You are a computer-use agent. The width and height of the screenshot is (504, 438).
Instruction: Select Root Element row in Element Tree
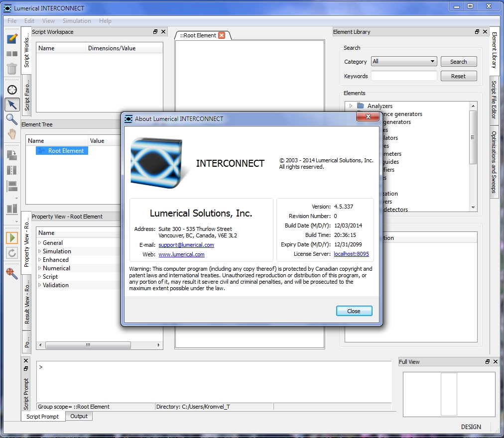pos(62,150)
